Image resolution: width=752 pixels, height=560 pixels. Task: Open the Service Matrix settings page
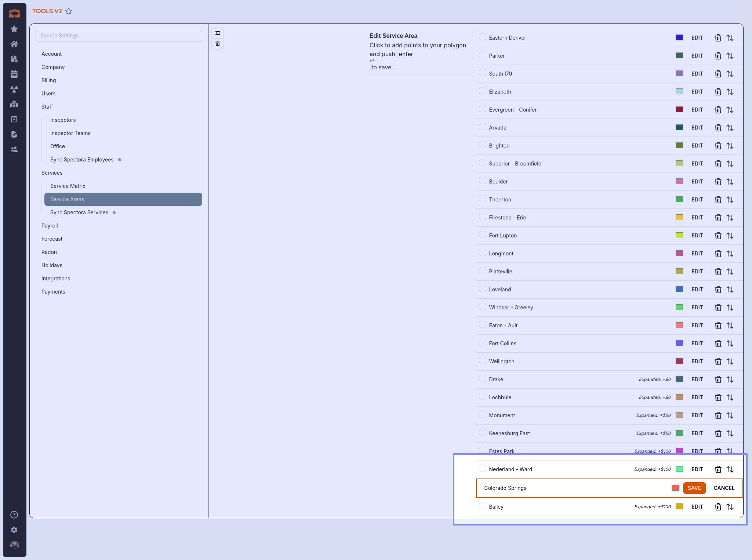click(x=68, y=186)
